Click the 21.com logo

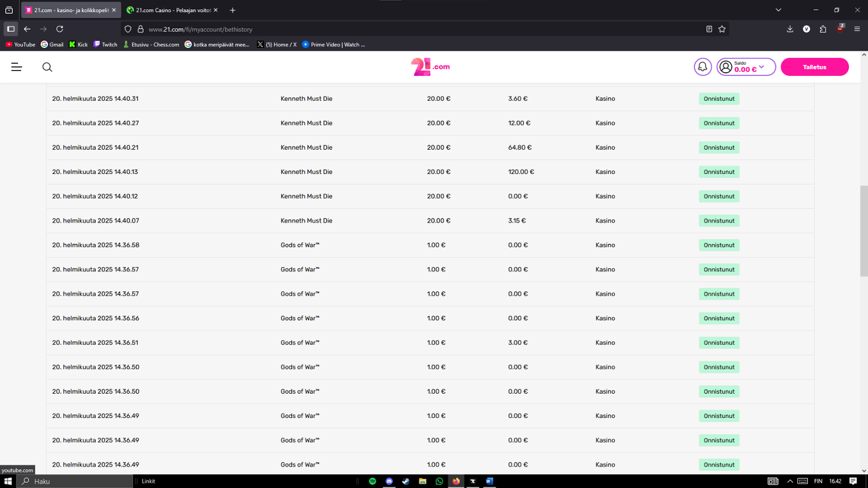(x=430, y=67)
